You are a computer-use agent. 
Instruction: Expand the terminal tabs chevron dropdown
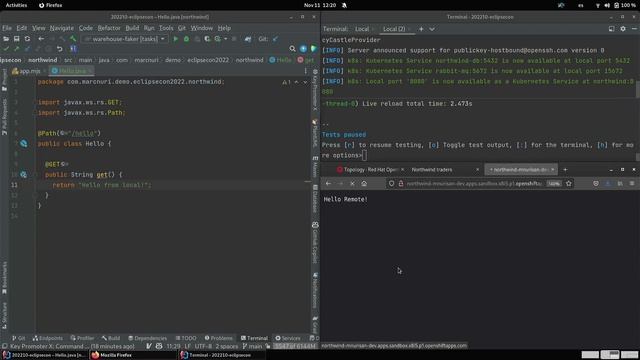[432, 29]
